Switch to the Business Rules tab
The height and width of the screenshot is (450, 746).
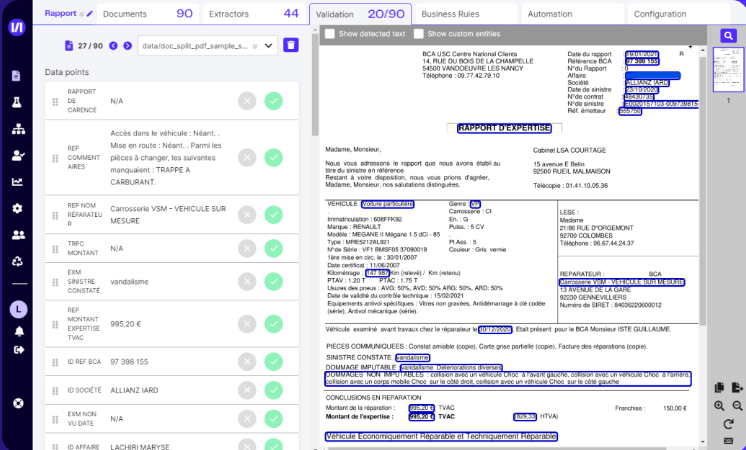[x=466, y=14]
